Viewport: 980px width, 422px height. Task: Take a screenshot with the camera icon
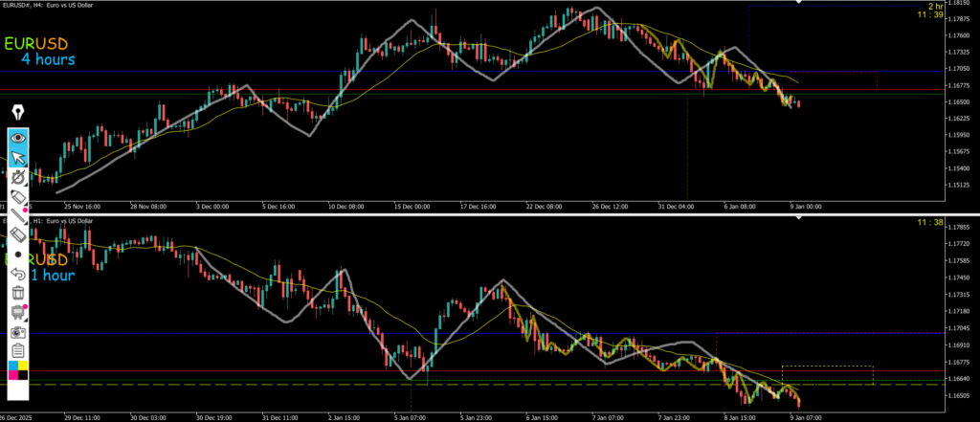(18, 331)
